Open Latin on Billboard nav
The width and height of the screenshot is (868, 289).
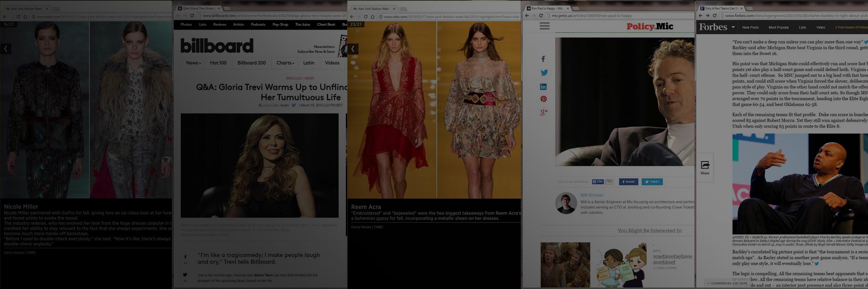[x=309, y=63]
